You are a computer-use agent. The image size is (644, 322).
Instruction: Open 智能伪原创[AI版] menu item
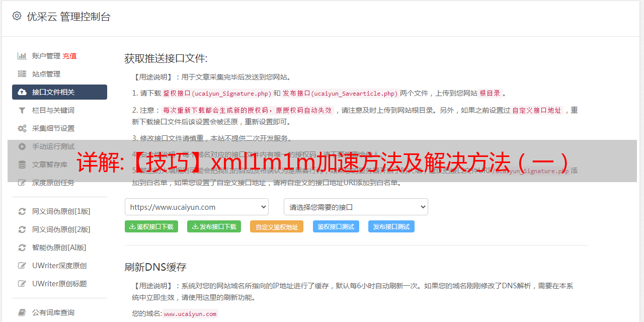[x=59, y=248]
